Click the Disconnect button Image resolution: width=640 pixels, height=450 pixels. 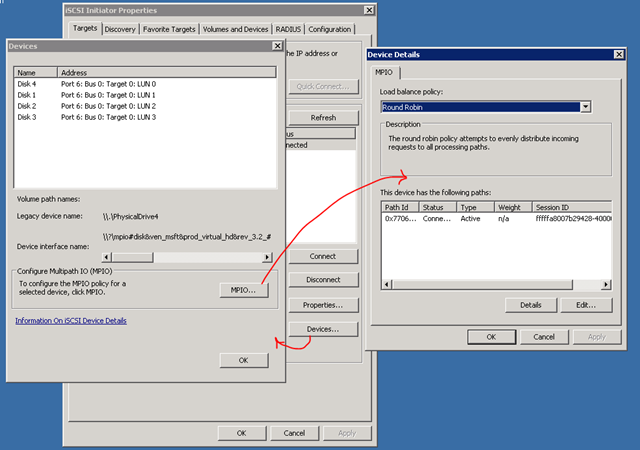click(323, 280)
